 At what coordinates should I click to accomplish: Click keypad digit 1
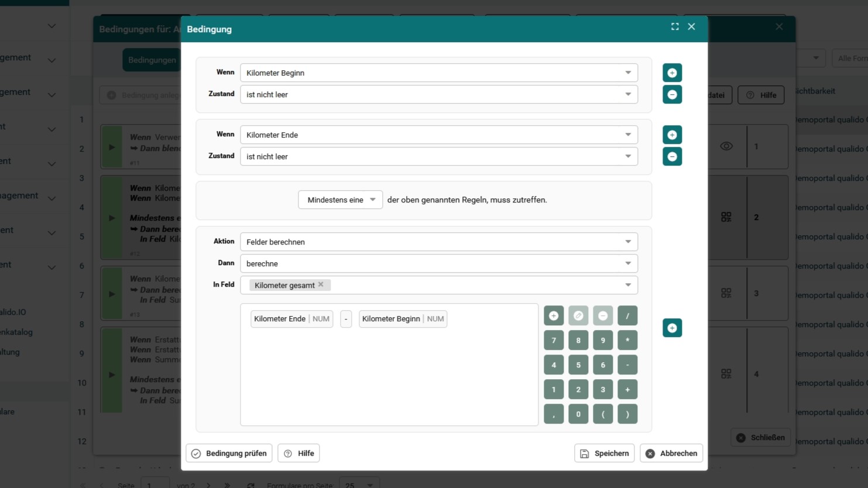tap(554, 389)
